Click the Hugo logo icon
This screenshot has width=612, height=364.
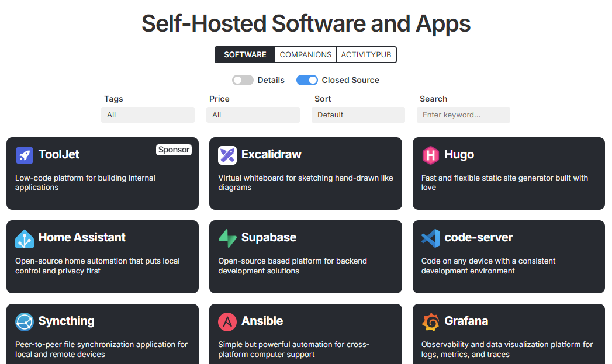pyautogui.click(x=430, y=155)
